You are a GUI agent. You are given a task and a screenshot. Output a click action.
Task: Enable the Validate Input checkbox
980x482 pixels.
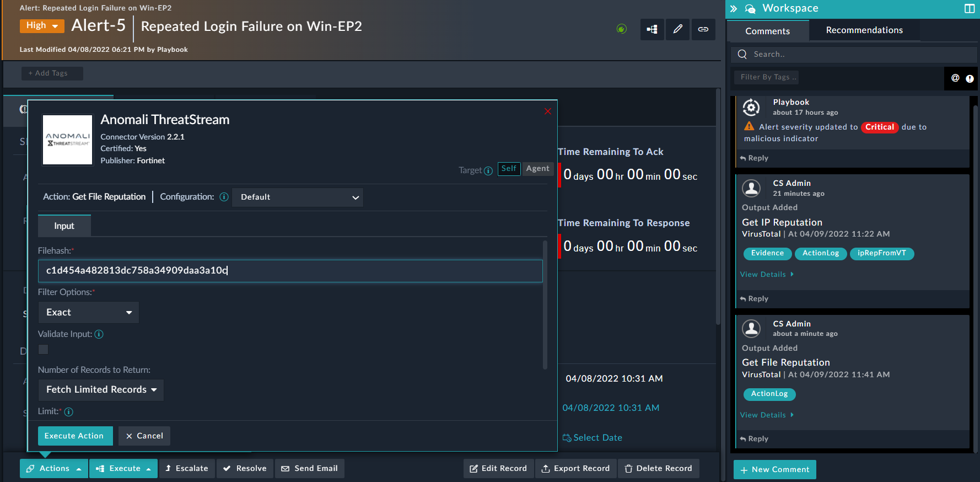[x=43, y=350]
